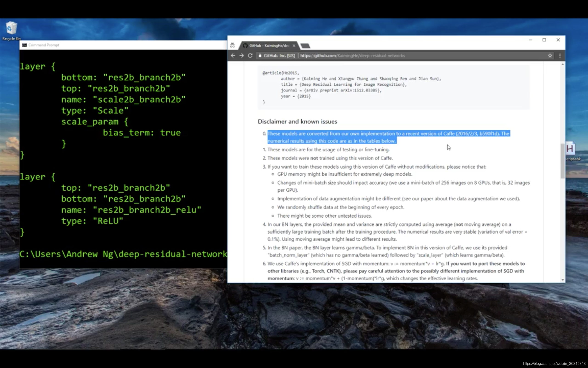
Task: Click the github.com address bar URL
Action: coord(352,55)
